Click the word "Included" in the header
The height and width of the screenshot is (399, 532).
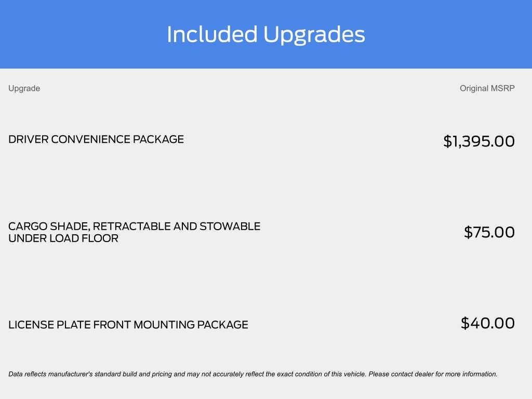point(212,35)
